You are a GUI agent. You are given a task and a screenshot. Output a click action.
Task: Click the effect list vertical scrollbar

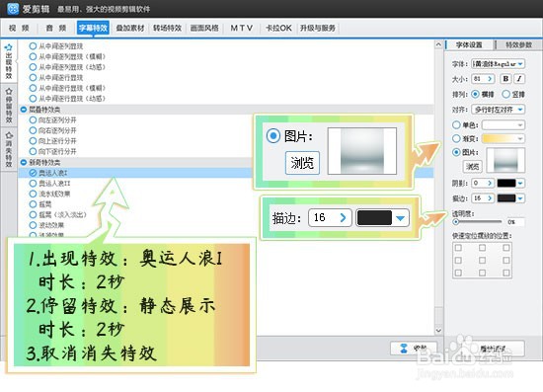[x=438, y=188]
